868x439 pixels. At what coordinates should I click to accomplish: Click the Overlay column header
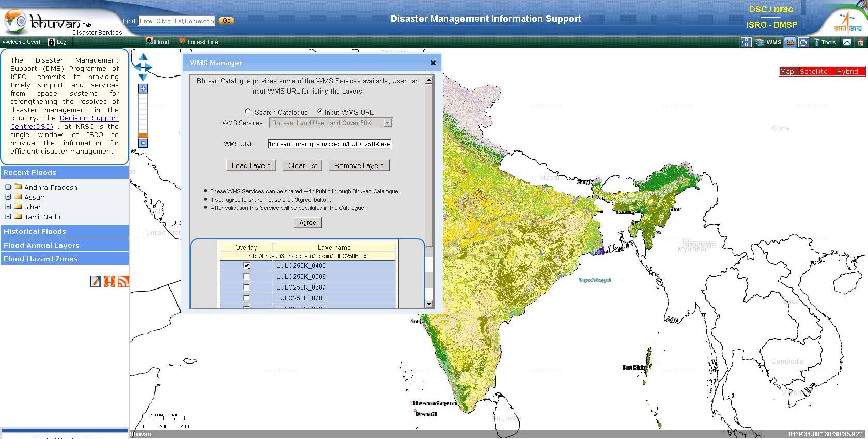(x=246, y=247)
